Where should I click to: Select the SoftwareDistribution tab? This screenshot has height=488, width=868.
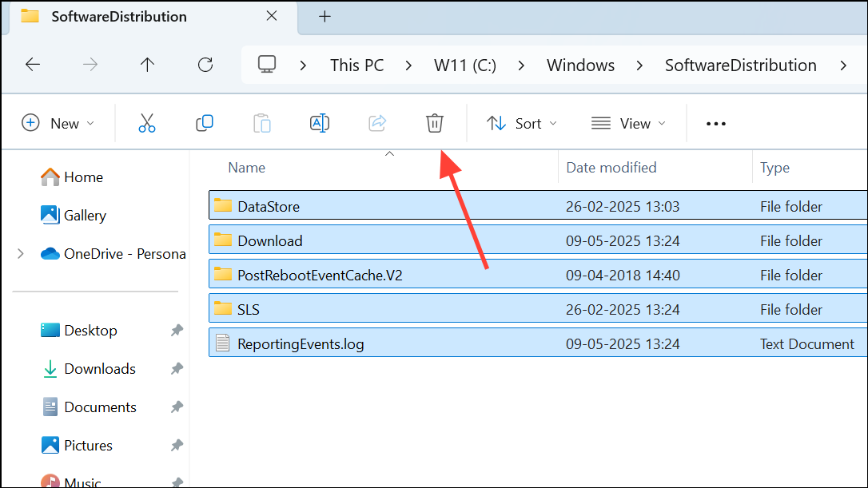pyautogui.click(x=117, y=16)
